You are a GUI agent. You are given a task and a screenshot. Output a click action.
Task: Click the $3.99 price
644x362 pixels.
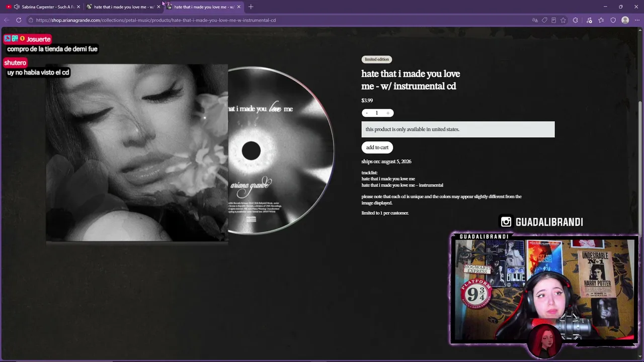[x=367, y=101]
